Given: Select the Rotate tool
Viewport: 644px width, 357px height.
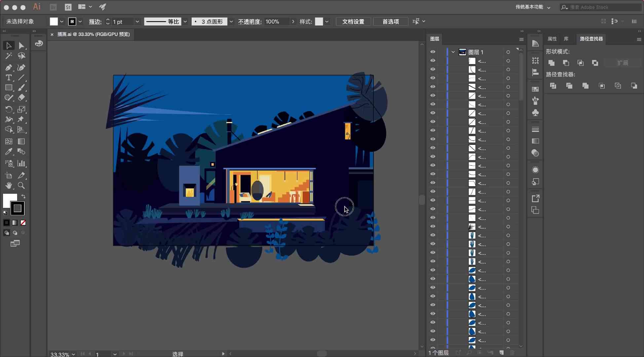Looking at the screenshot, I should click(x=8, y=109).
